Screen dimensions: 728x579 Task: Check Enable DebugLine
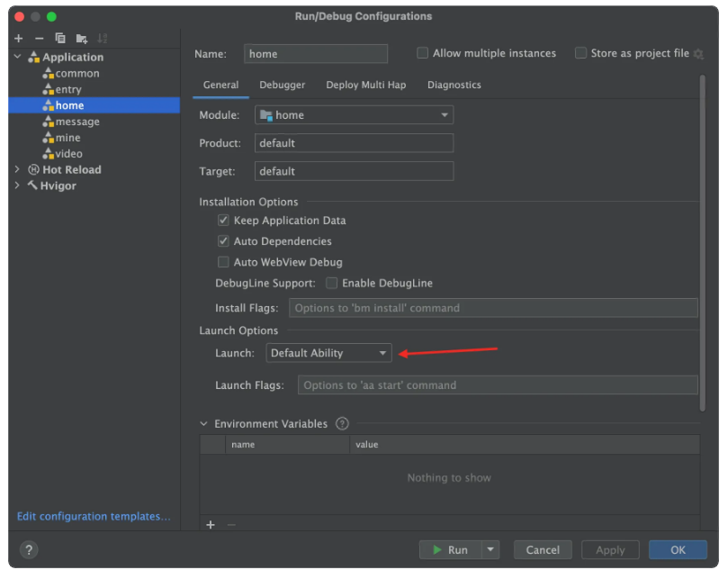(x=331, y=283)
